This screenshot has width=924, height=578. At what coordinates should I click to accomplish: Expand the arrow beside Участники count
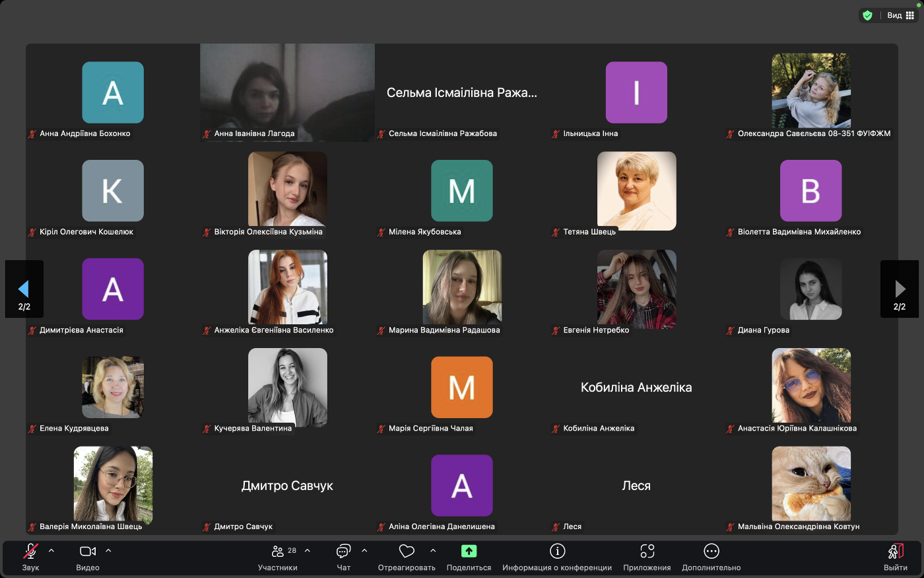click(307, 550)
